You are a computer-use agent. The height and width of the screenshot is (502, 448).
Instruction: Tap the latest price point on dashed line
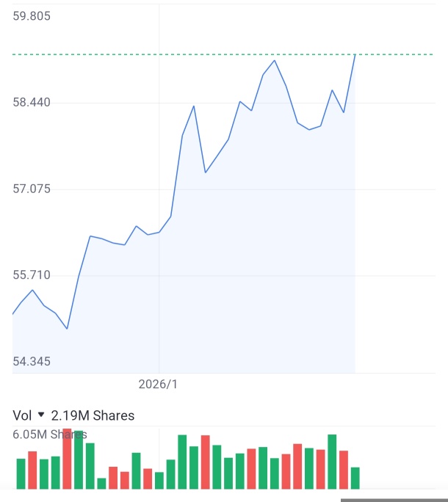[355, 55]
